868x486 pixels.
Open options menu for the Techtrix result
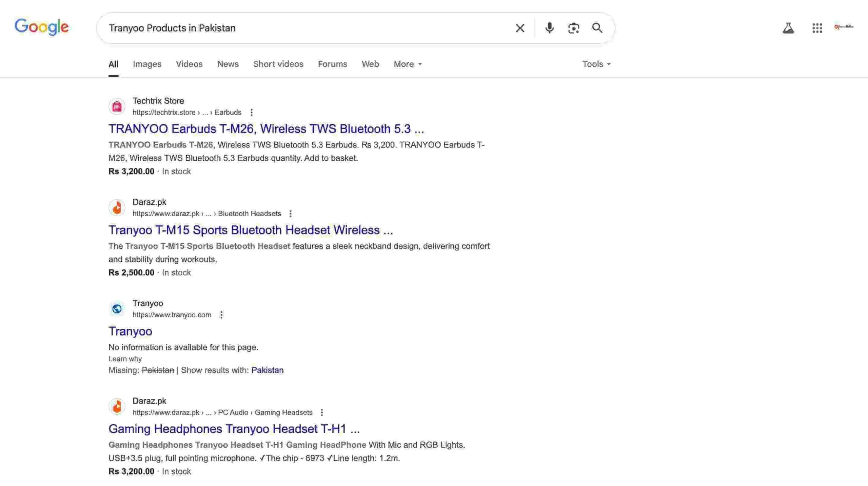tap(252, 112)
